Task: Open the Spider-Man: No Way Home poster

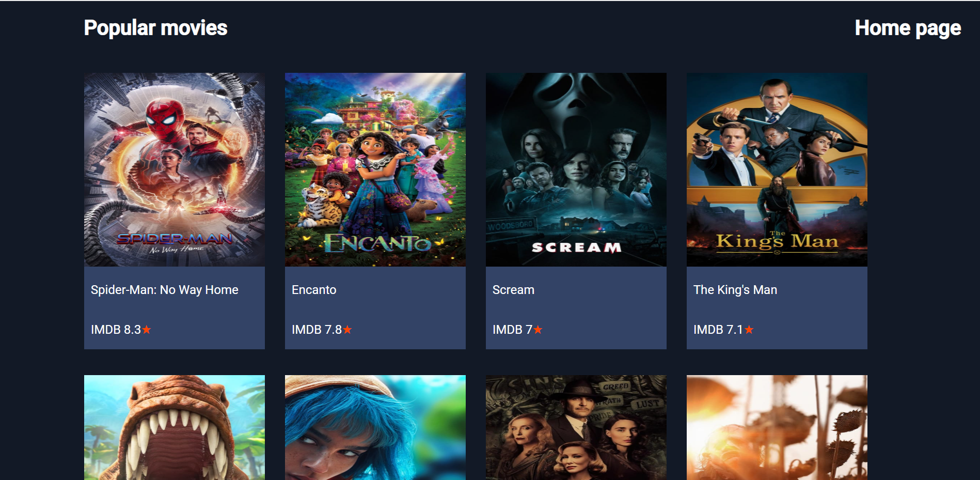Action: (175, 169)
